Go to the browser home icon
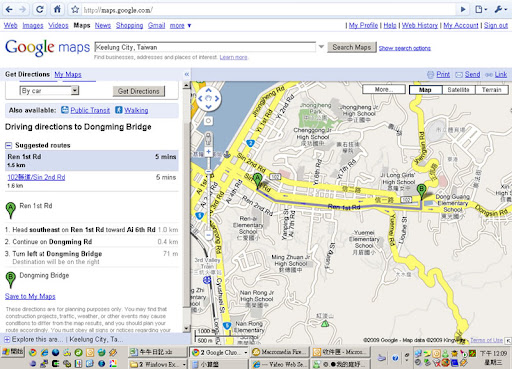Viewport: 512px width, 369px height. (x=57, y=9)
